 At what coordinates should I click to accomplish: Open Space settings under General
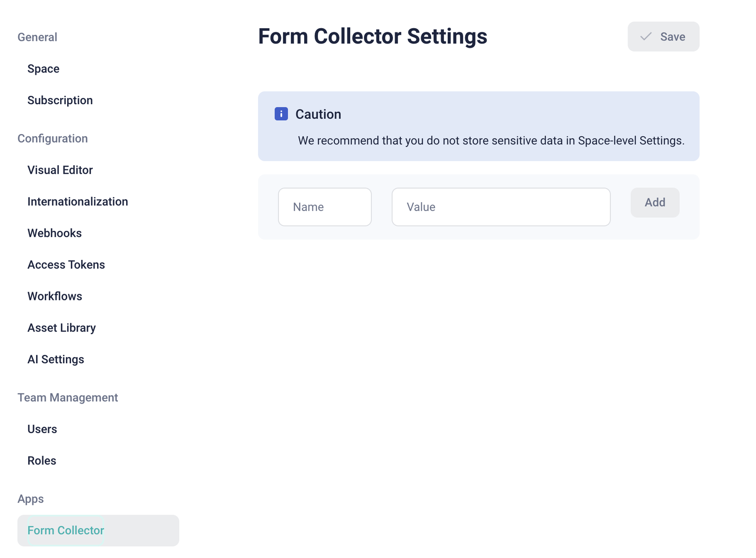[x=43, y=68]
